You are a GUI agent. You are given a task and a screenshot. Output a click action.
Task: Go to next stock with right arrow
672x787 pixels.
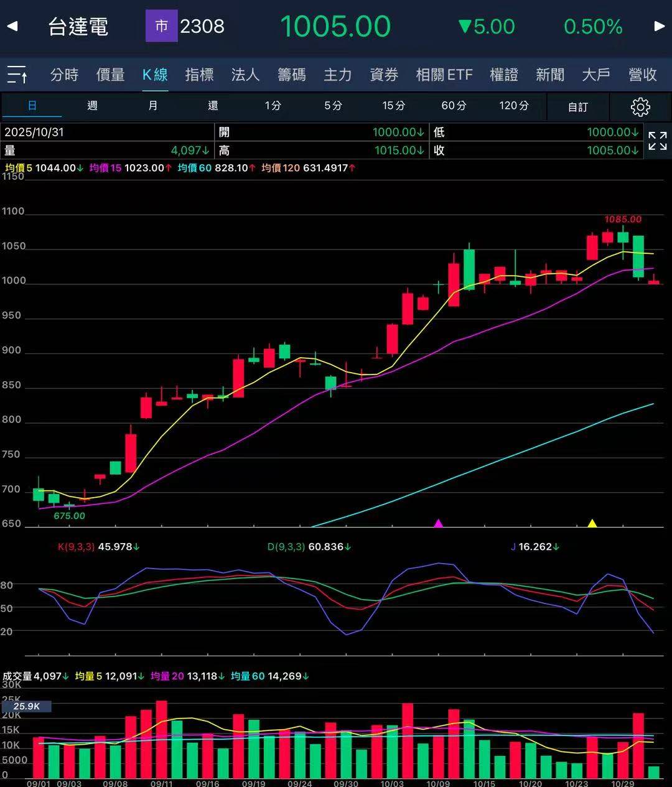pos(660,26)
